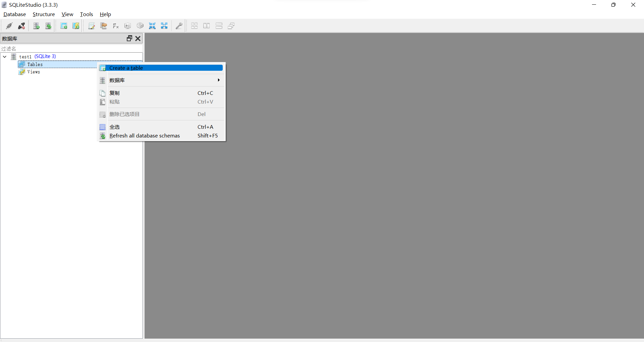Viewport: 644px width, 342px height.
Task: Close the SQLiteStudio window
Action: 633,5
